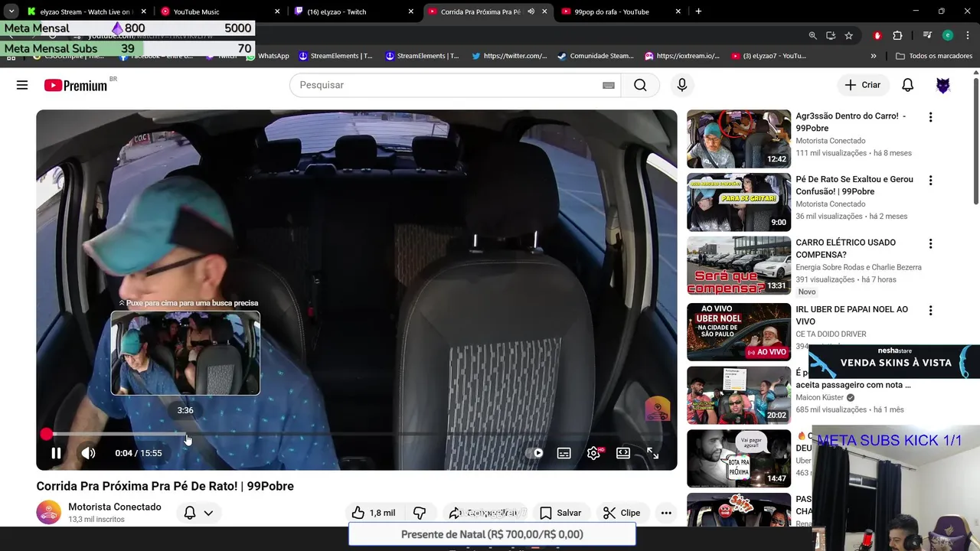
Task: Open the notifications bell in the header
Action: [907, 85]
